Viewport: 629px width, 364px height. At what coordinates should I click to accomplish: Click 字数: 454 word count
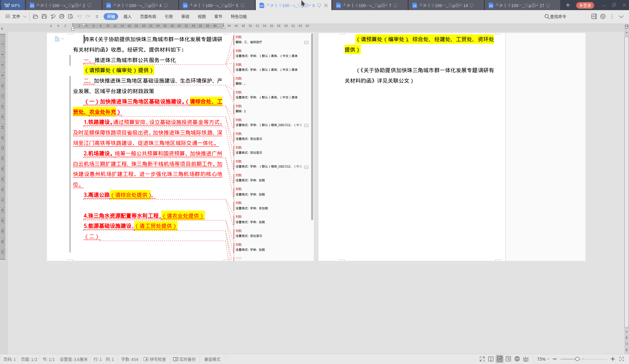click(x=130, y=359)
